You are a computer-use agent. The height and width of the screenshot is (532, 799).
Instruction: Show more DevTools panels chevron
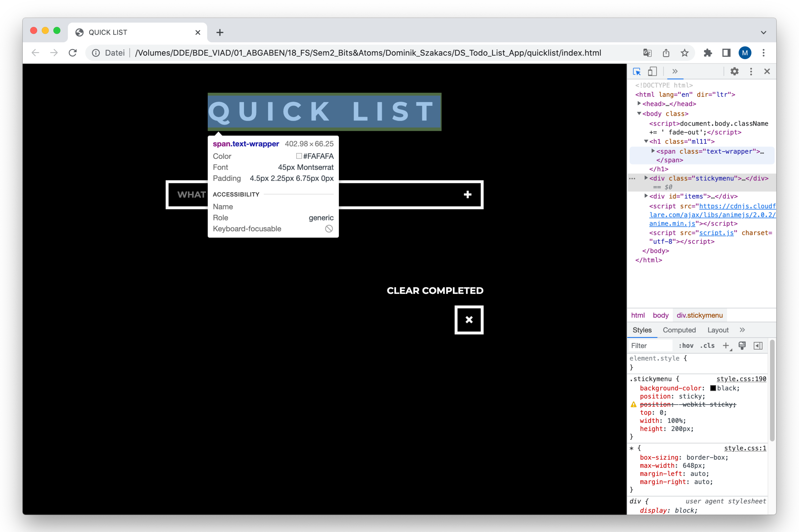[x=675, y=72]
